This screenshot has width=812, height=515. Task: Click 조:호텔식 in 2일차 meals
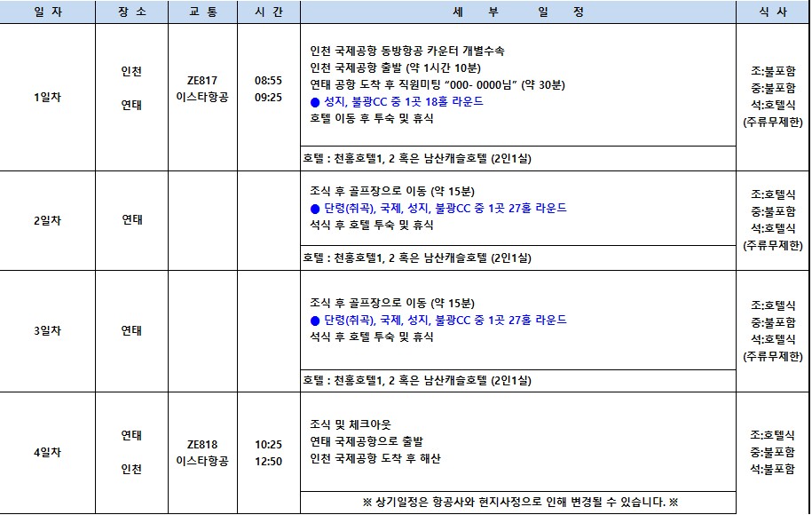(x=773, y=194)
